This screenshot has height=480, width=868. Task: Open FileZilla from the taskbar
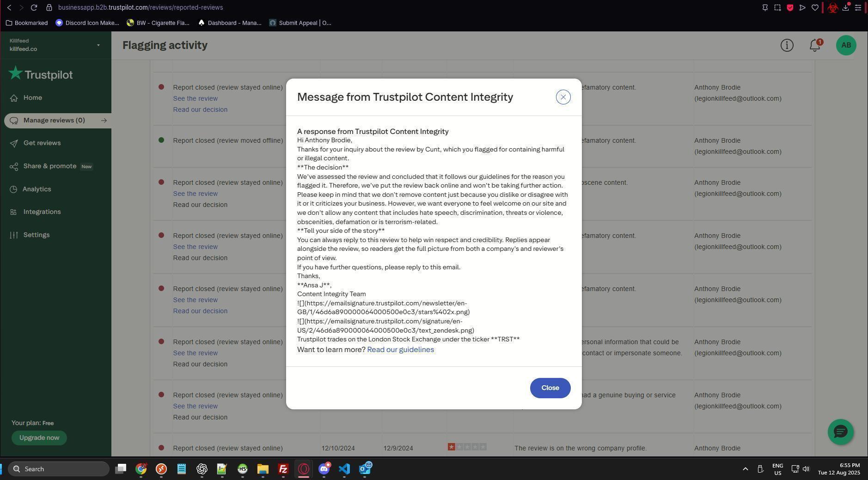pos(283,469)
